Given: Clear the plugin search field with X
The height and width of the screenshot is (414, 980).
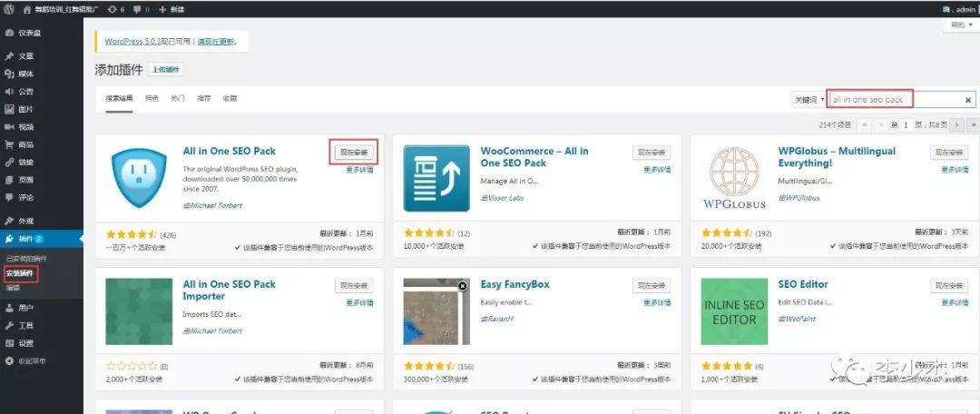Looking at the screenshot, I should [968, 100].
